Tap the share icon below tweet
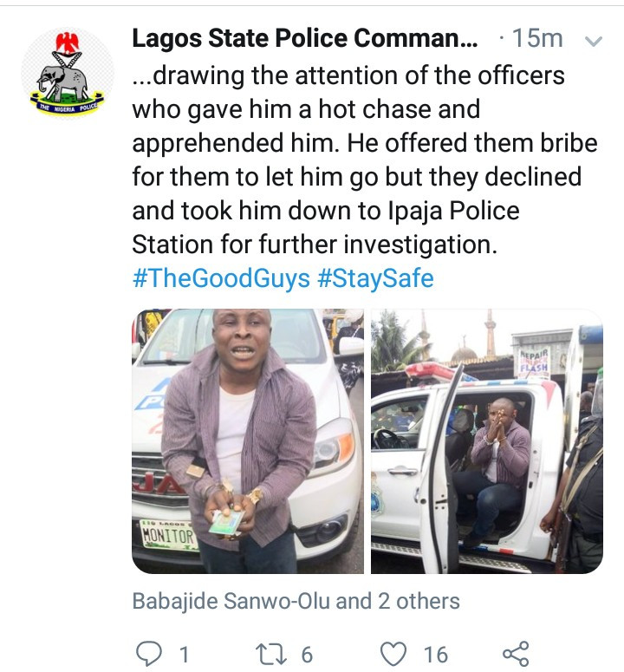 click(x=516, y=652)
